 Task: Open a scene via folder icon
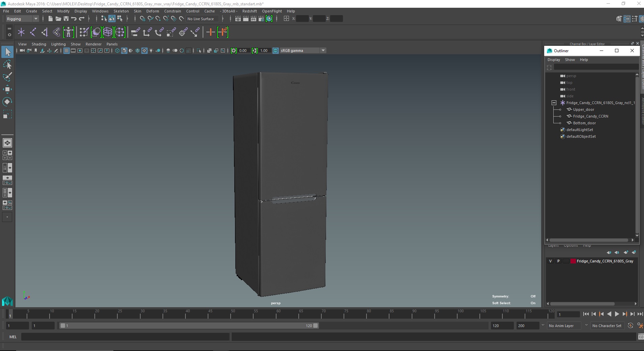tap(58, 19)
